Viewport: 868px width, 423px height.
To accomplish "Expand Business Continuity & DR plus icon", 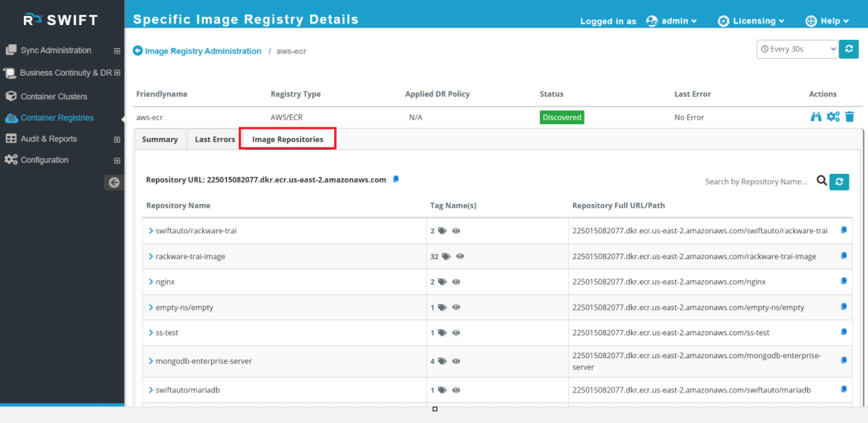I will coord(117,73).
